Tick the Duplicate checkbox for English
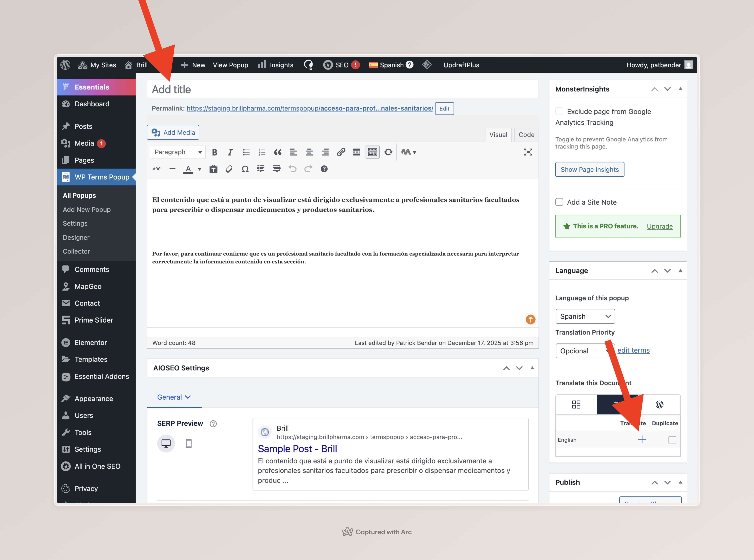The height and width of the screenshot is (560, 754). 672,440
